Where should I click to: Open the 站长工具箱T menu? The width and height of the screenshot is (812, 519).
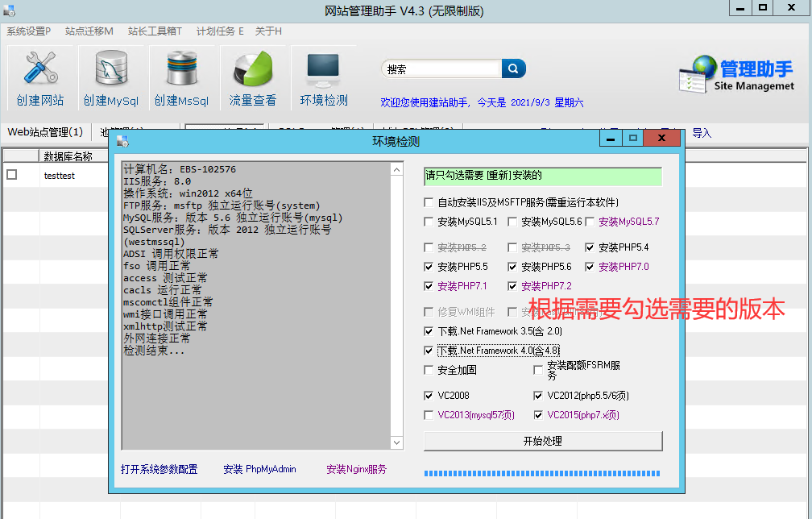point(154,31)
